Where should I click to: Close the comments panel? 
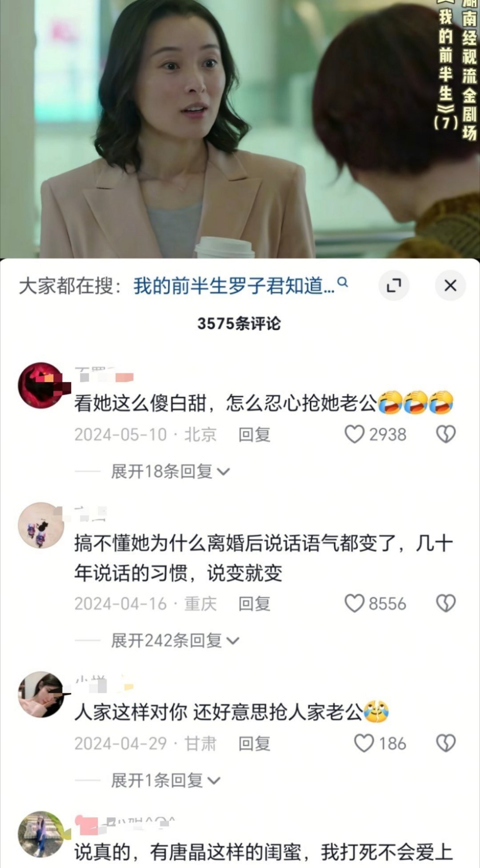coord(450,285)
